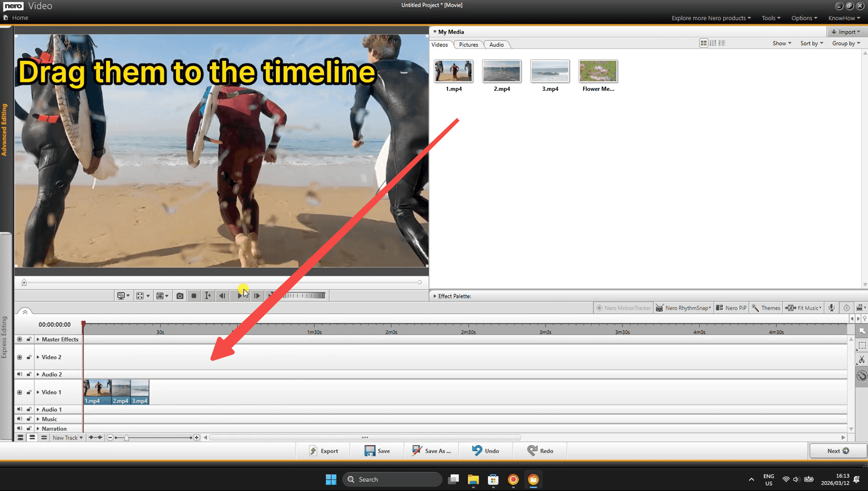The width and height of the screenshot is (868, 491).
Task: Toggle the lock on the Video 1 track
Action: 29,392
